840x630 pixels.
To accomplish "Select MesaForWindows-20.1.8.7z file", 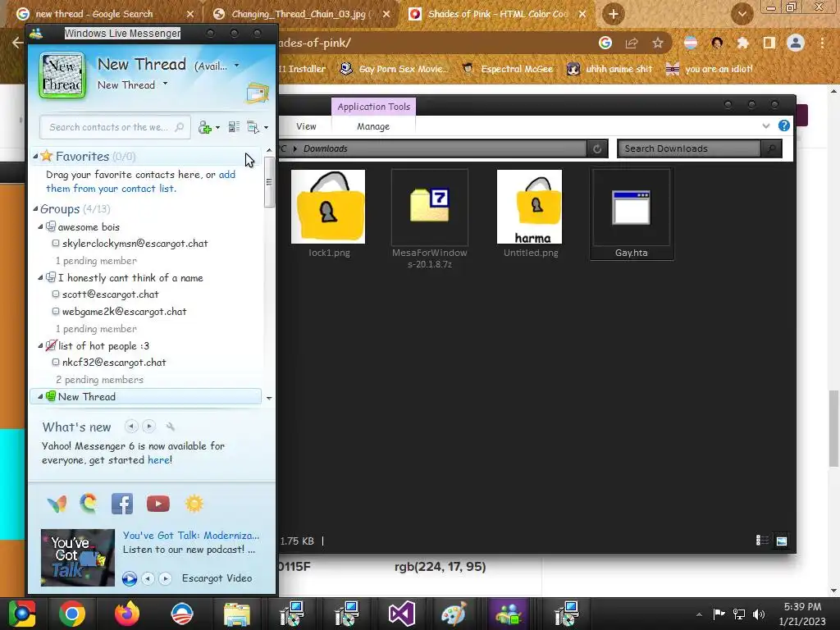I will tap(430, 220).
